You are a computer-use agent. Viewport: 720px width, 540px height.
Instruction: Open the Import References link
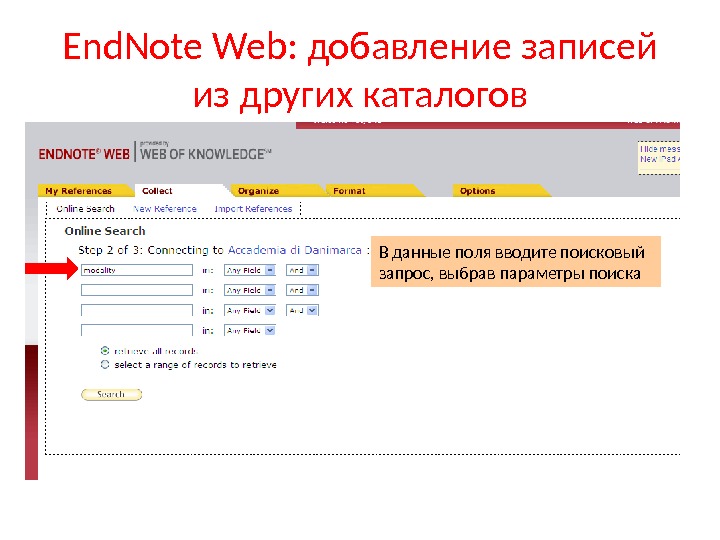click(x=253, y=208)
